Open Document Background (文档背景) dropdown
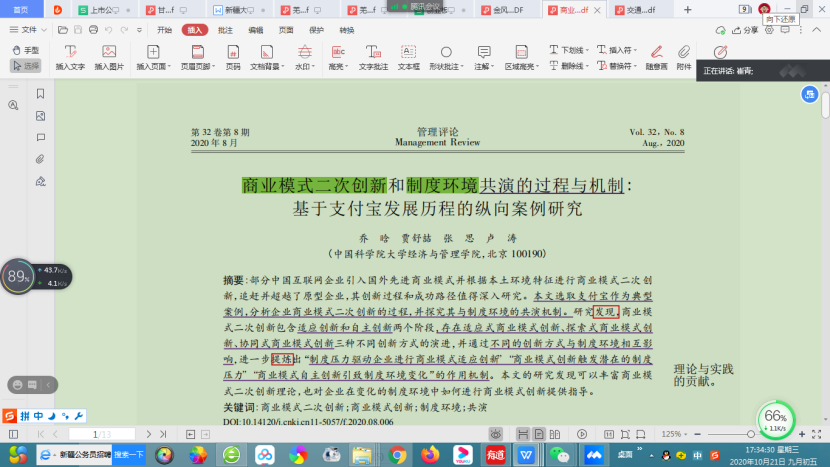Image resolution: width=830 pixels, height=467 pixels. 267,57
